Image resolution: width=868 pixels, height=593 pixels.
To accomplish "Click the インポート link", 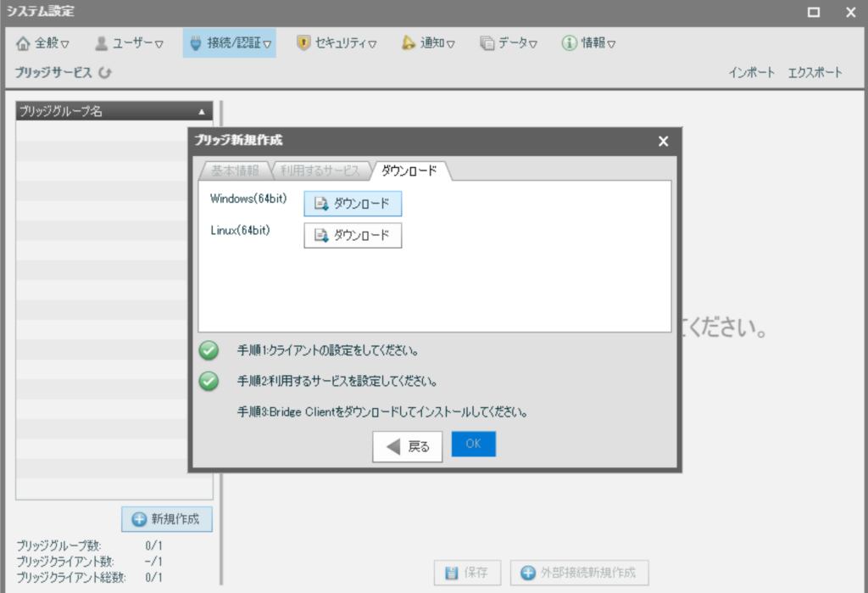I will [751, 73].
